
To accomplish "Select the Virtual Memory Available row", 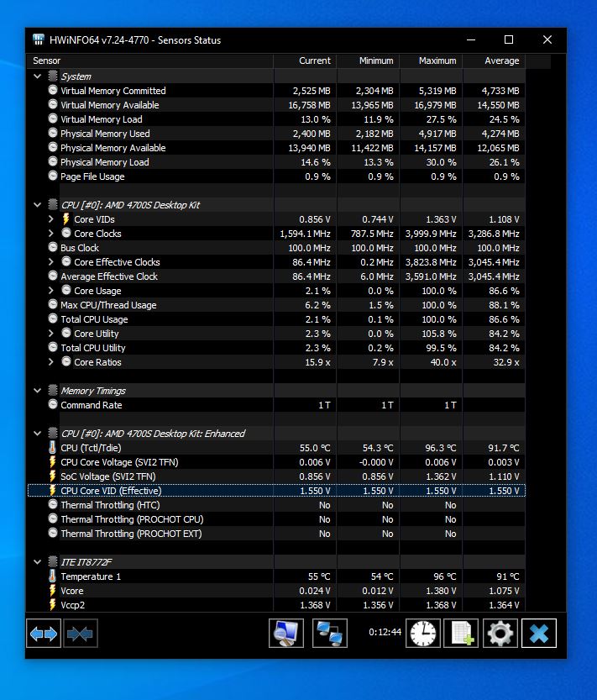I will (x=276, y=105).
